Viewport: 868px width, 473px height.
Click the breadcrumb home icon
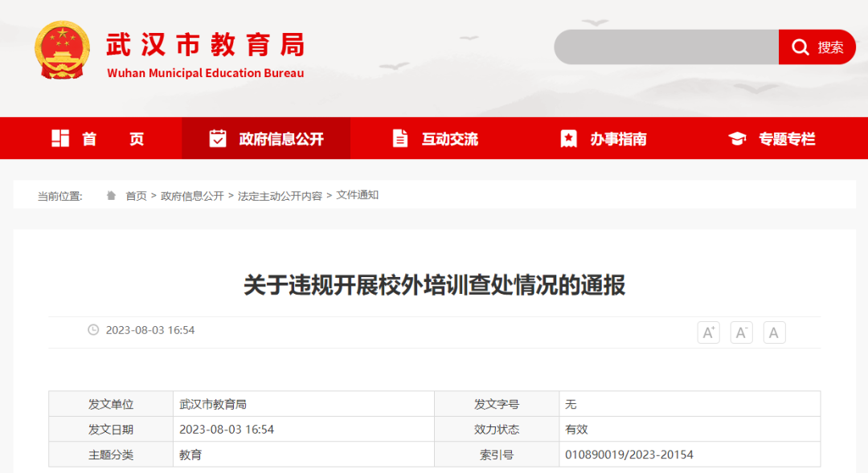[x=111, y=195]
